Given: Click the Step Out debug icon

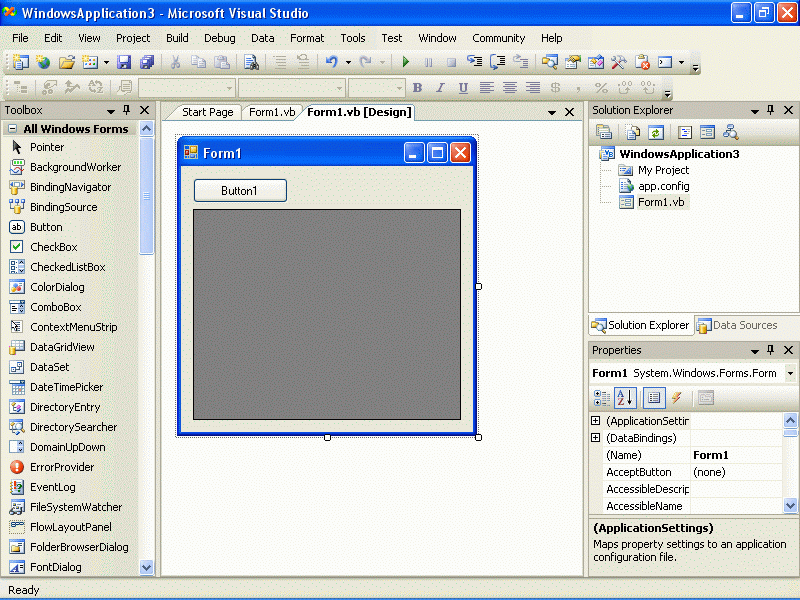Looking at the screenshot, I should pyautogui.click(x=520, y=62).
